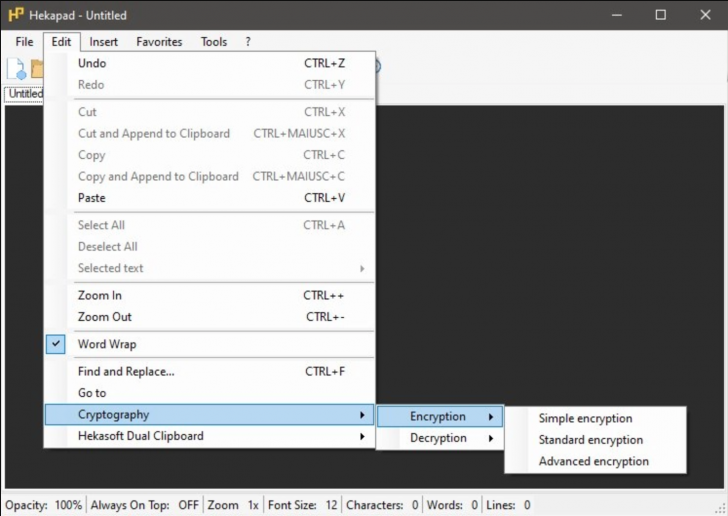Open Find and Replace...
The width and height of the screenshot is (728, 516).
pyautogui.click(x=210, y=372)
